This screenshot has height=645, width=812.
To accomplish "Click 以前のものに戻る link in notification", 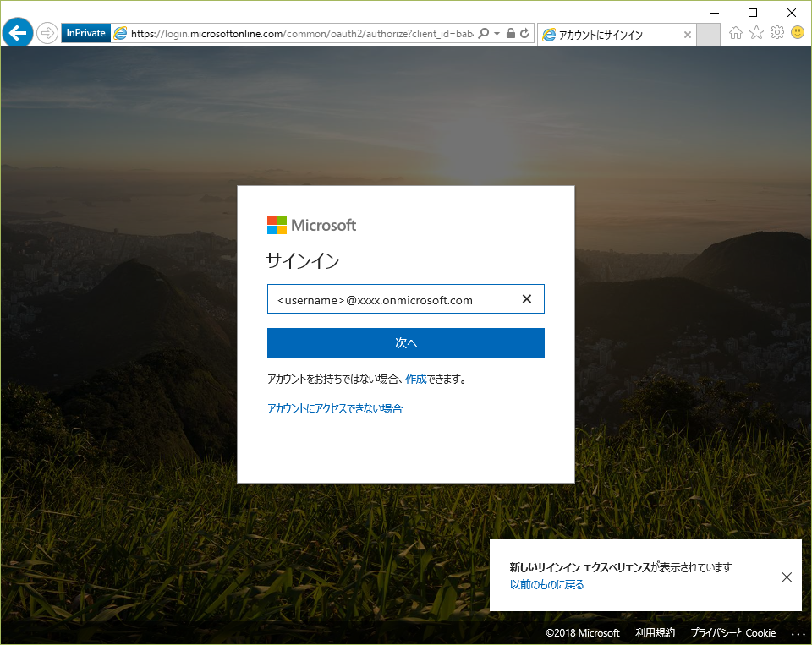I will pyautogui.click(x=546, y=584).
